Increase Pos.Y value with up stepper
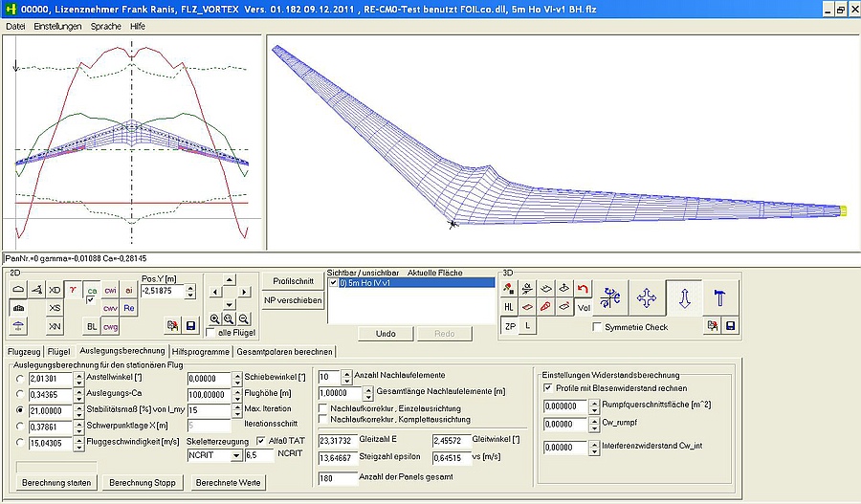The width and height of the screenshot is (861, 504). tap(194, 287)
